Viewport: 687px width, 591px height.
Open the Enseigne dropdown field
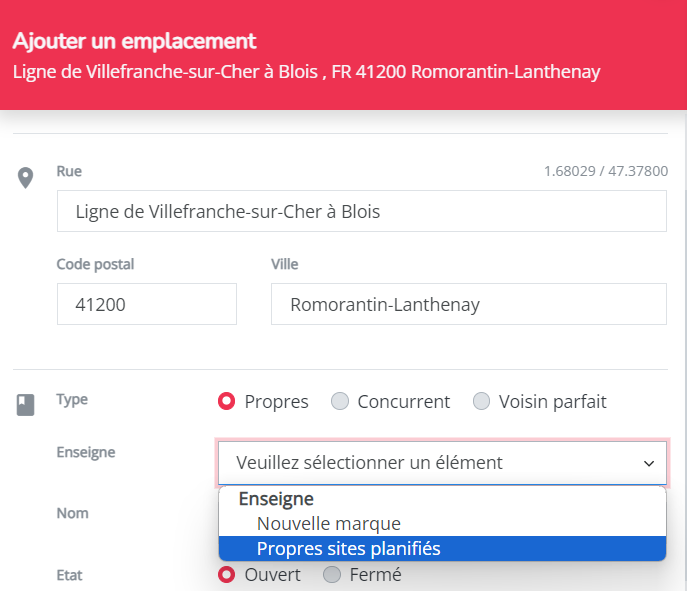click(442, 463)
